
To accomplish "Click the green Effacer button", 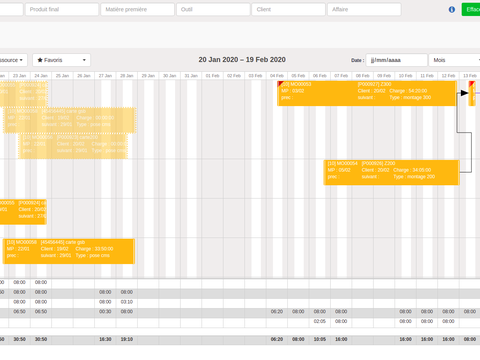I will pyautogui.click(x=471, y=9).
